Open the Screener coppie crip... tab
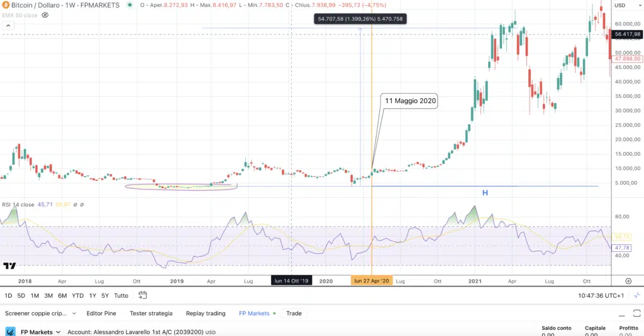The height and width of the screenshot is (336, 644). [x=36, y=313]
